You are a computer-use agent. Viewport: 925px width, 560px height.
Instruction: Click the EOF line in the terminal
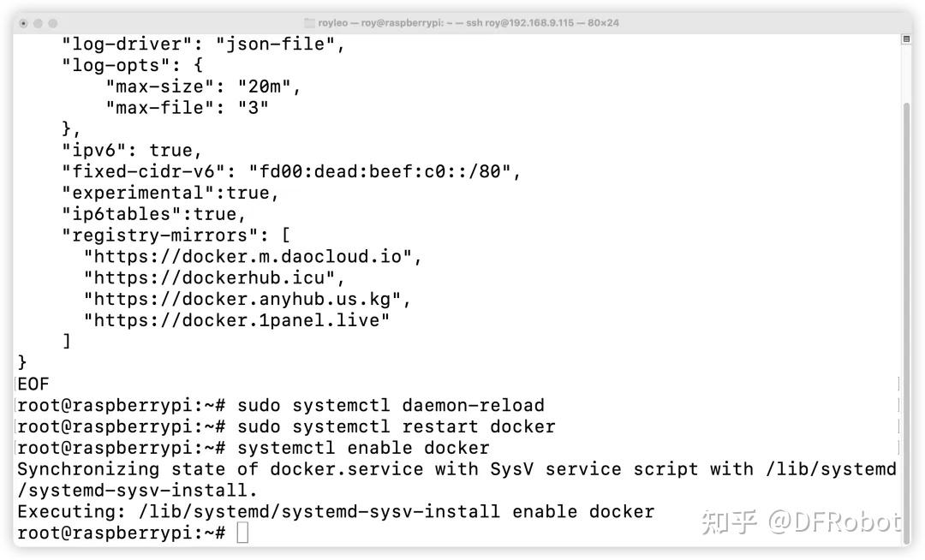point(32,384)
